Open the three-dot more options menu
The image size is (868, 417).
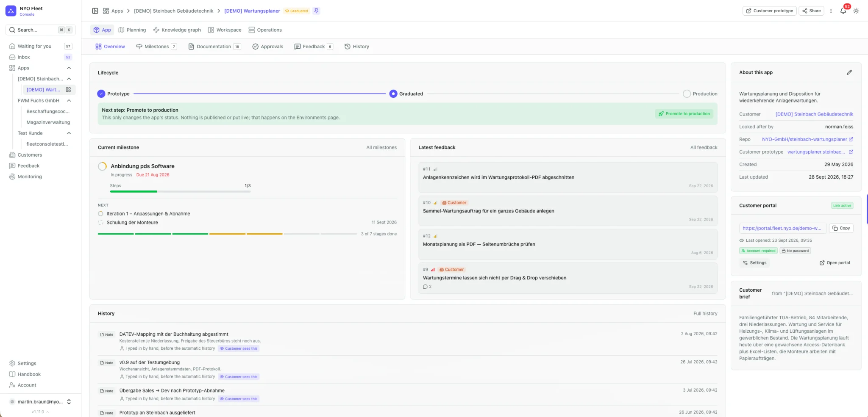831,11
